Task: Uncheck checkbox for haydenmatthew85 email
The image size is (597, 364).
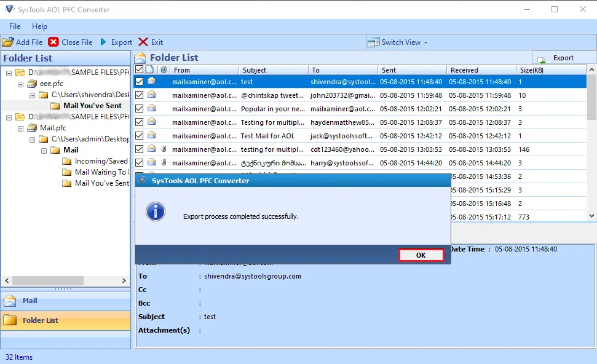Action: point(140,122)
